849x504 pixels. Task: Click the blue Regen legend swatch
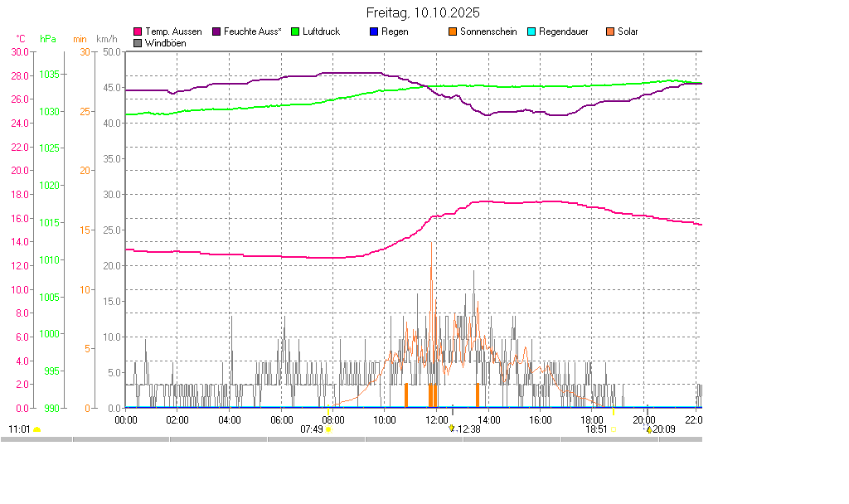tap(374, 31)
